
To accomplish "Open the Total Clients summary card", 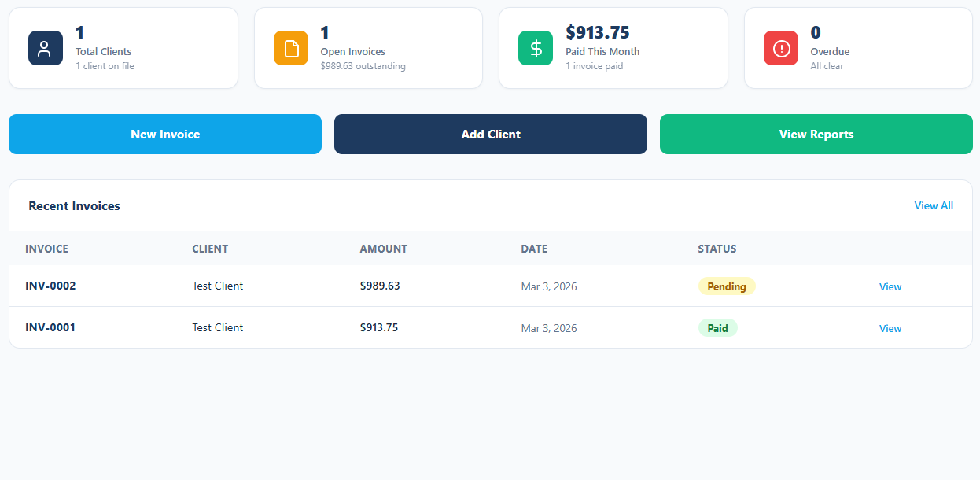I will (x=123, y=47).
